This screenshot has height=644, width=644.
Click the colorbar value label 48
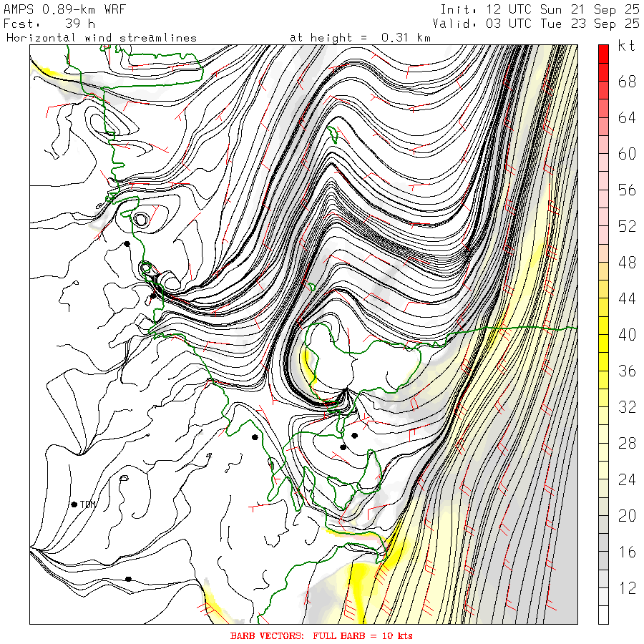tap(627, 263)
